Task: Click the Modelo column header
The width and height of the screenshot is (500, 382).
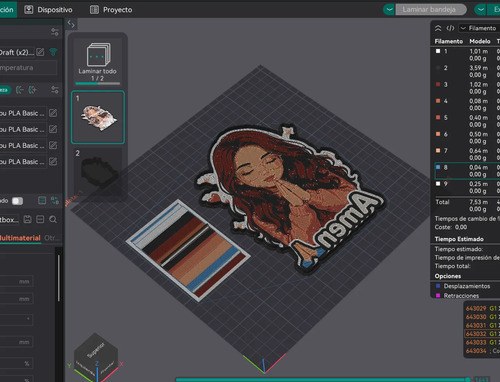Action: [x=480, y=41]
